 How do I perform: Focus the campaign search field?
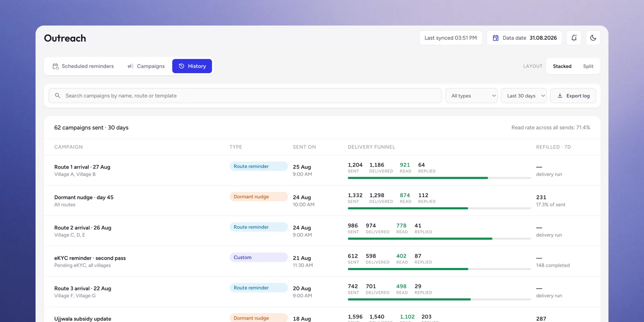245,96
